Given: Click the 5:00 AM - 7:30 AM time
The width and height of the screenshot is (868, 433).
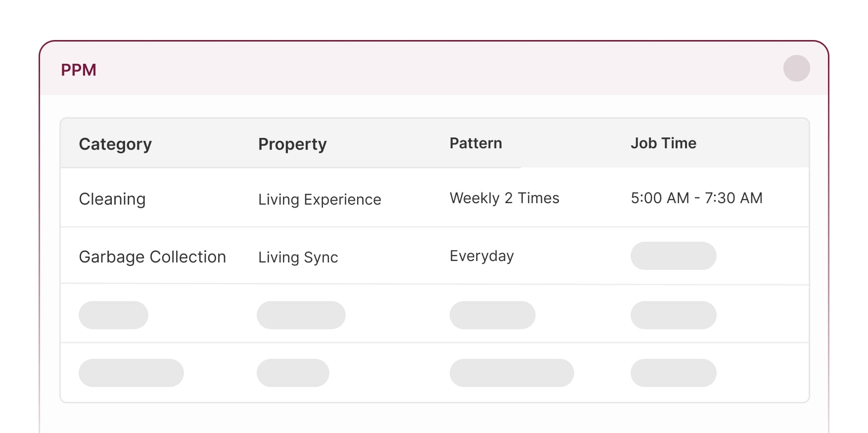Looking at the screenshot, I should click(697, 198).
